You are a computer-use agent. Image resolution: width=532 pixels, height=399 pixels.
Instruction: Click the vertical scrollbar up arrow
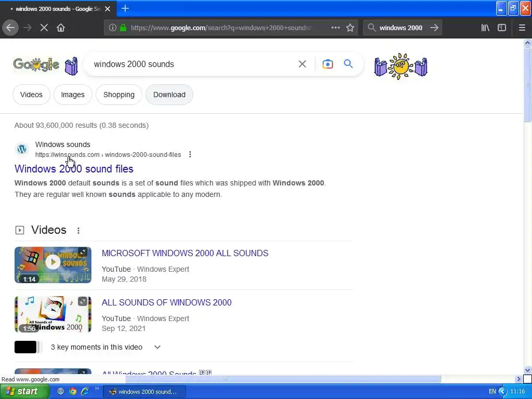pos(527,43)
